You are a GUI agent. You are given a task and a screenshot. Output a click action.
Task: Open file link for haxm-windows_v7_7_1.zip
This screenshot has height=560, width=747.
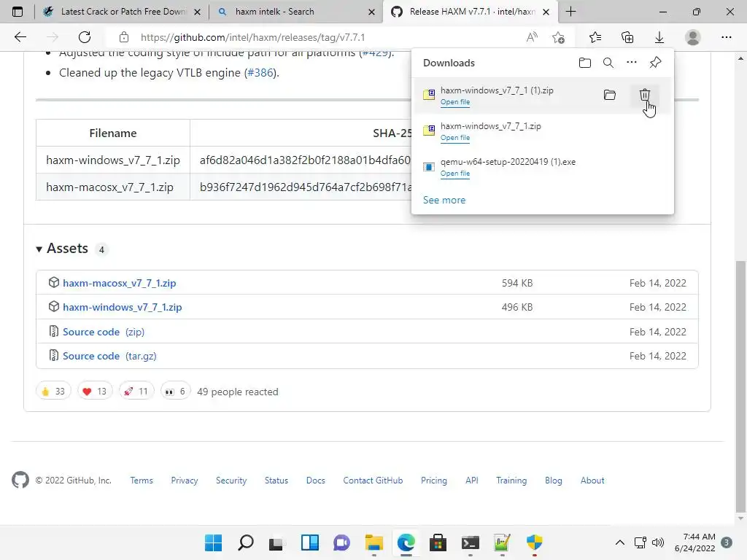pyautogui.click(x=455, y=138)
